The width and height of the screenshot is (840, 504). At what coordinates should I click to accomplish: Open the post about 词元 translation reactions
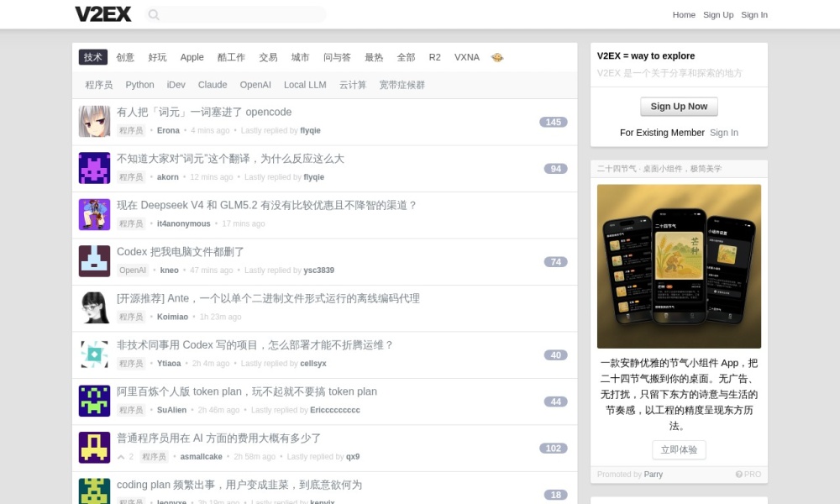pyautogui.click(x=230, y=159)
